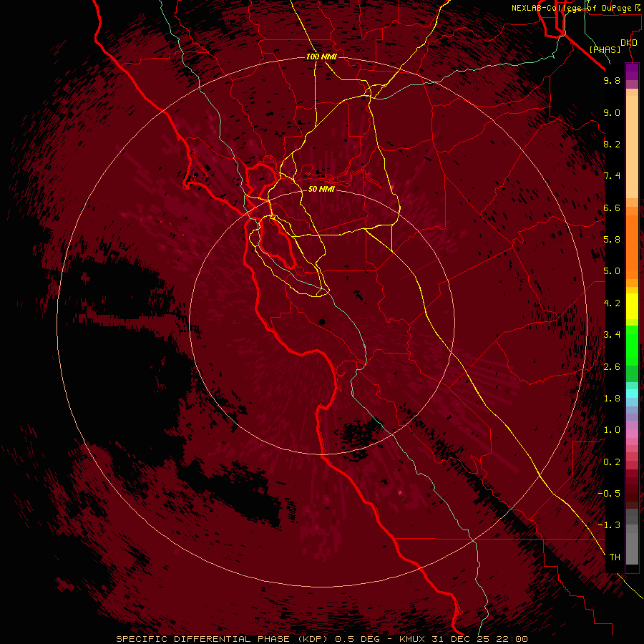Pick the solid orange segment of the color bar
The image size is (644, 644).
point(632,248)
